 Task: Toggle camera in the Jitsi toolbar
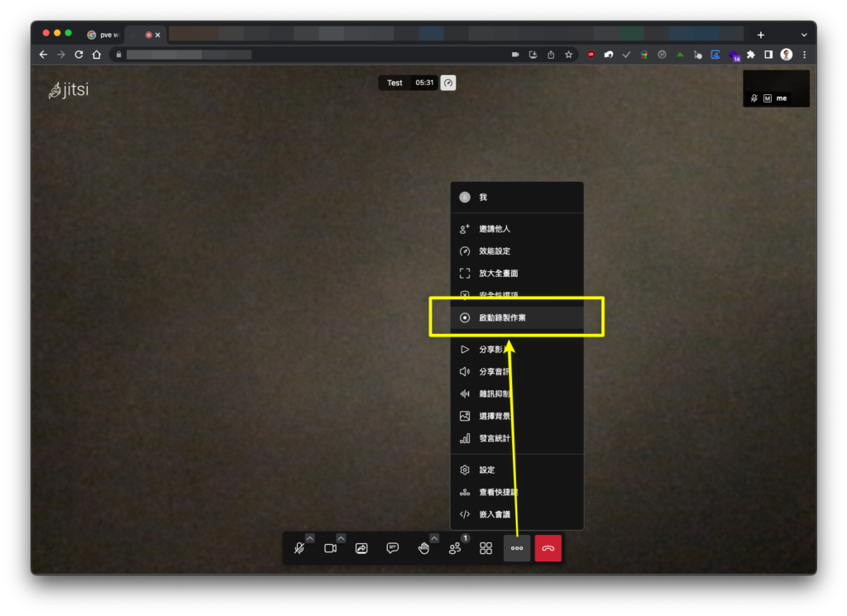330,548
